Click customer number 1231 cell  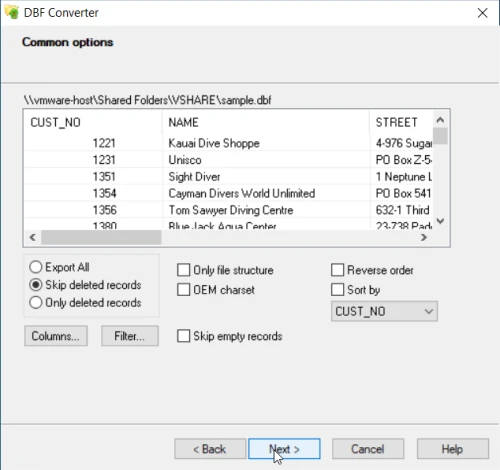point(93,160)
